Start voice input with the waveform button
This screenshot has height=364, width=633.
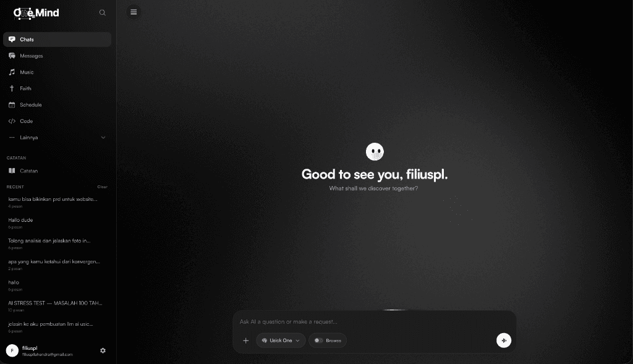[x=504, y=341]
